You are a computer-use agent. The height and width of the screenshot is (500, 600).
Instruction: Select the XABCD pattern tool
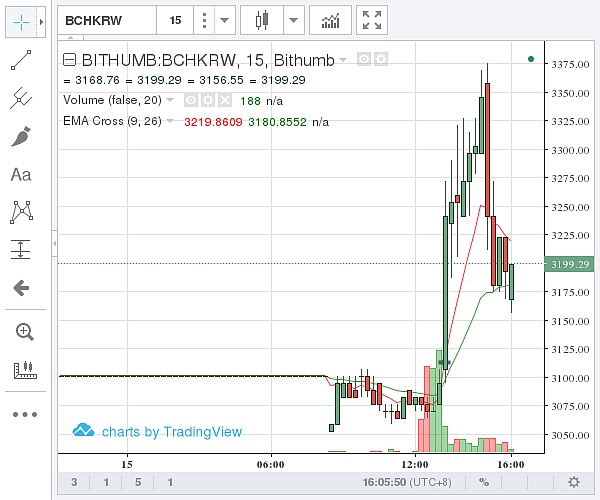click(21, 212)
